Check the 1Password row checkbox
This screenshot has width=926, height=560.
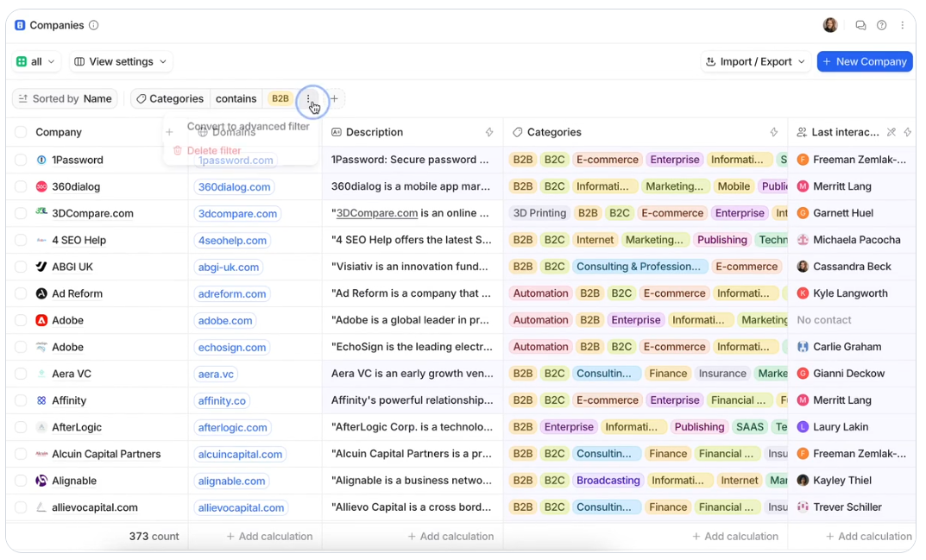(x=21, y=160)
